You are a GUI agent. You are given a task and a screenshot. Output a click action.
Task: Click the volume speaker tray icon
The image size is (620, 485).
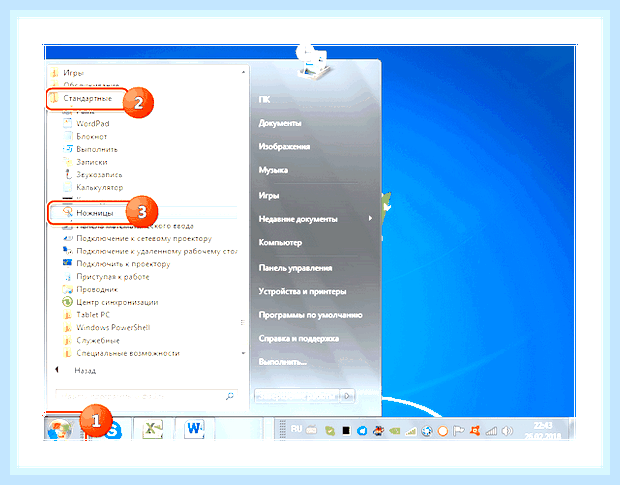pyautogui.click(x=507, y=430)
